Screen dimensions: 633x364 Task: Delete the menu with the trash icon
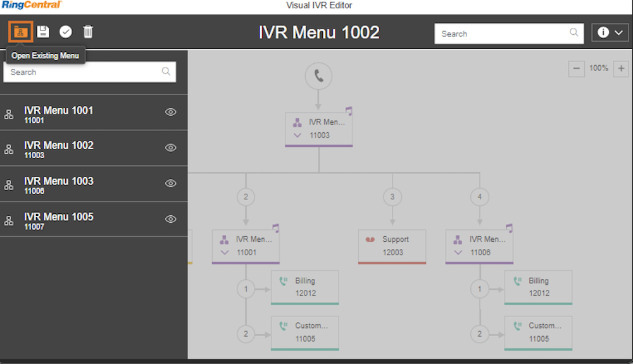[88, 32]
